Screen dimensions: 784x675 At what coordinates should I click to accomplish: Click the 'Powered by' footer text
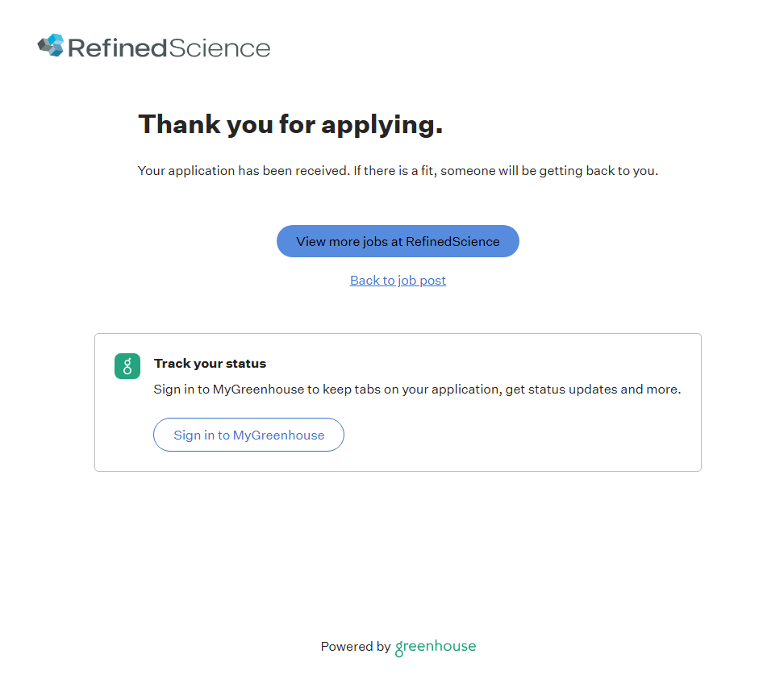pyautogui.click(x=355, y=647)
